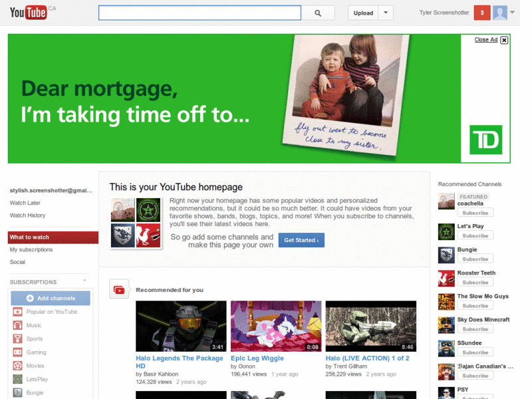This screenshot has width=532, height=399.
Task: Expand the account menu arrow in header
Action: coord(512,12)
